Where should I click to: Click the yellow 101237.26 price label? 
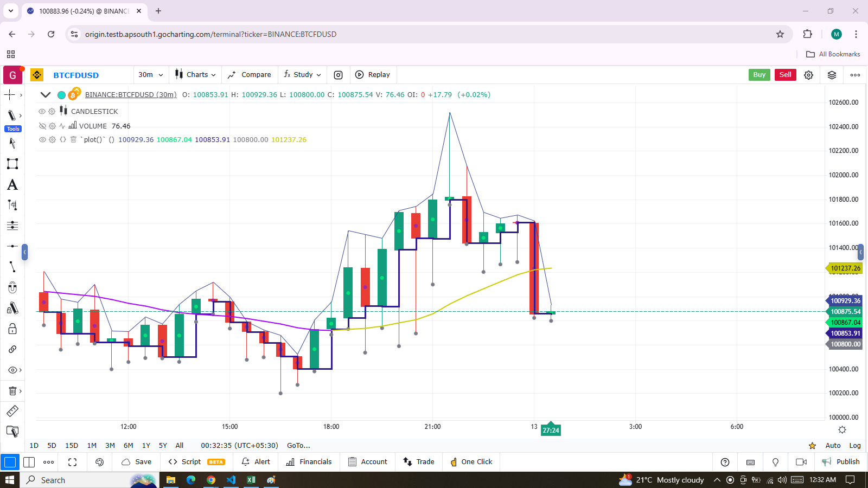[845, 268]
